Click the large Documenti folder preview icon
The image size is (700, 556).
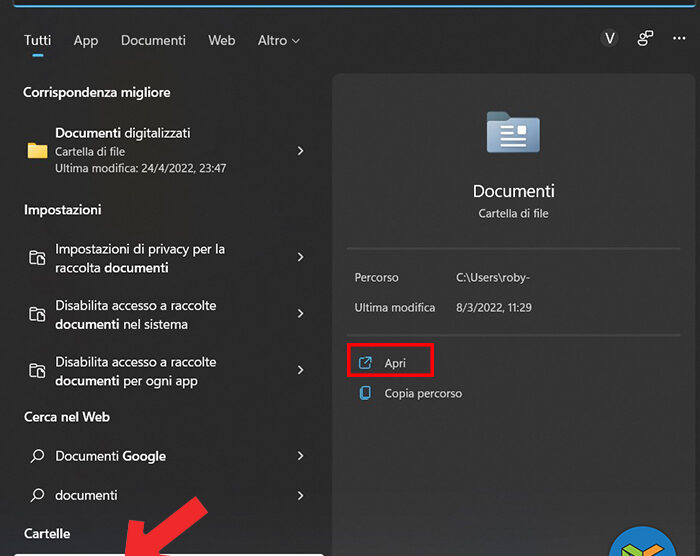(513, 133)
